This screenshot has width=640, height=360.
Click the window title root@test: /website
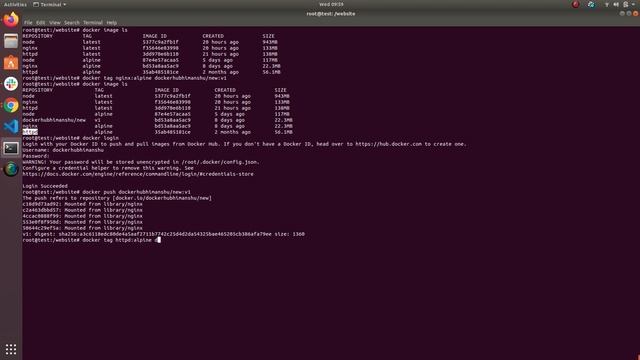[331, 13]
